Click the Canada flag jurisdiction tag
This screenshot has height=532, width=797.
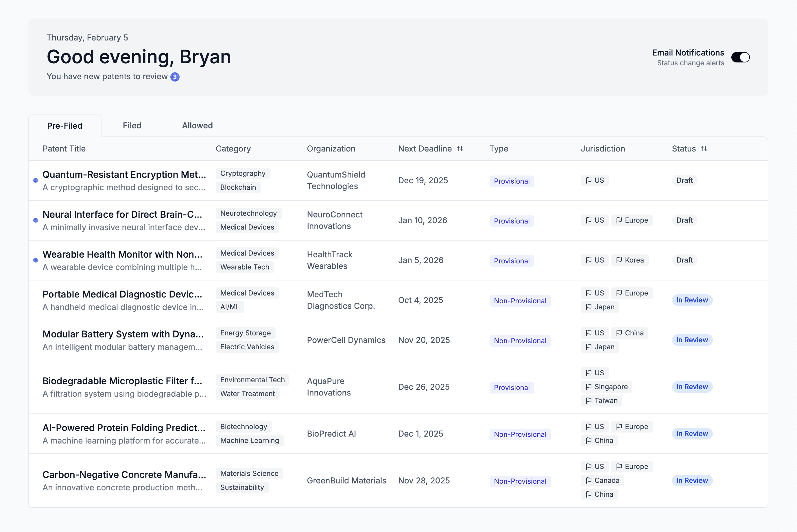click(602, 481)
